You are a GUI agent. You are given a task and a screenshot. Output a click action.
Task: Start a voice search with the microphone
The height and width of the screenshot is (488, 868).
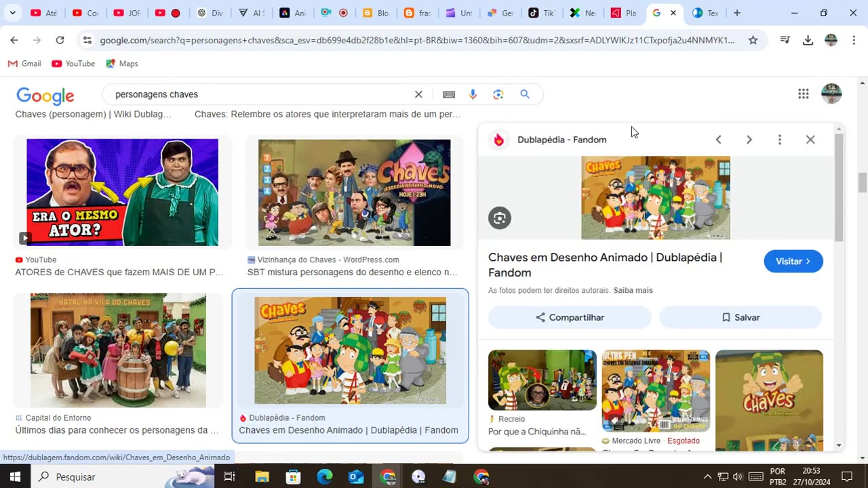(x=473, y=94)
